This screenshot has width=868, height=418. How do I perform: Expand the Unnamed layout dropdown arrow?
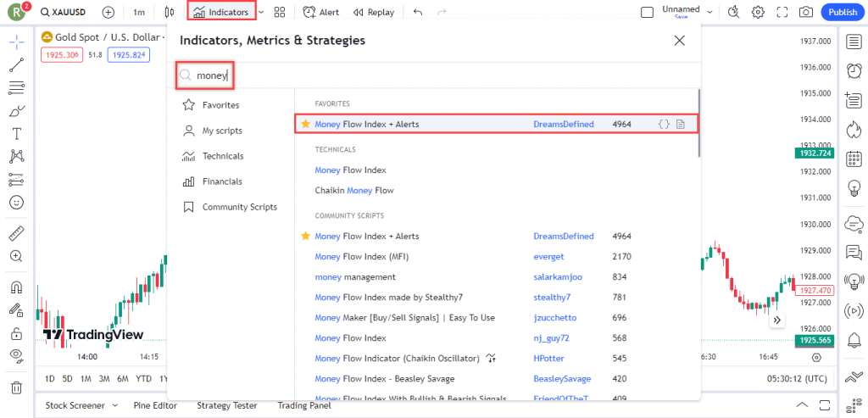click(x=709, y=11)
